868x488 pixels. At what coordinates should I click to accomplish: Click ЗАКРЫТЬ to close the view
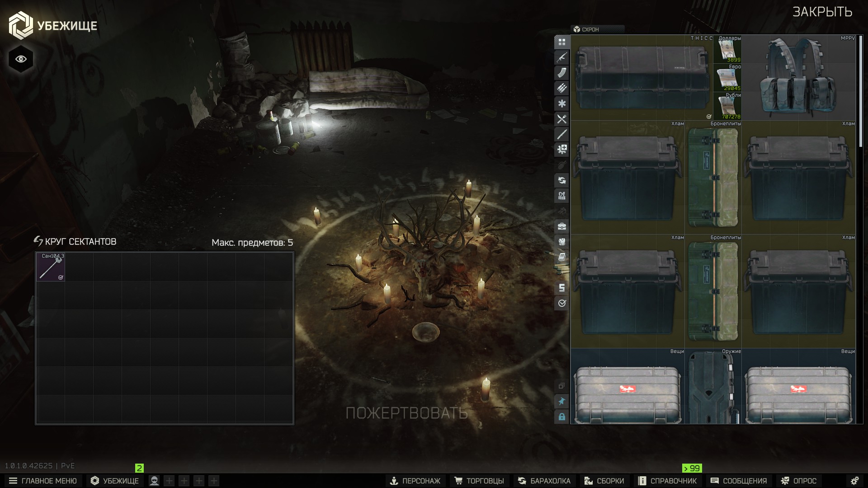(x=822, y=12)
